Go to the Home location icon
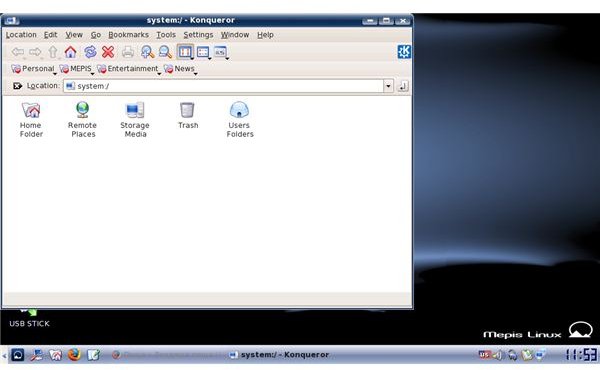Image resolution: width=600 pixels, height=370 pixels. (x=70, y=52)
